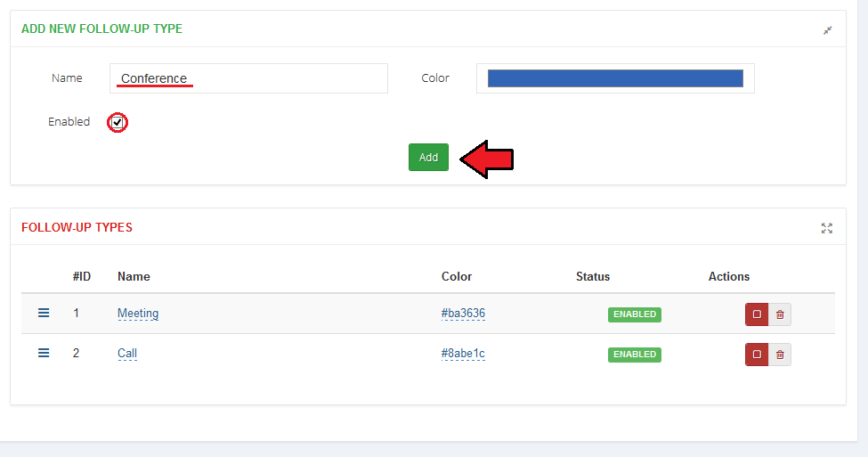Viewport: 868px width, 457px height.
Task: Click the Color field label
Action: coord(435,78)
